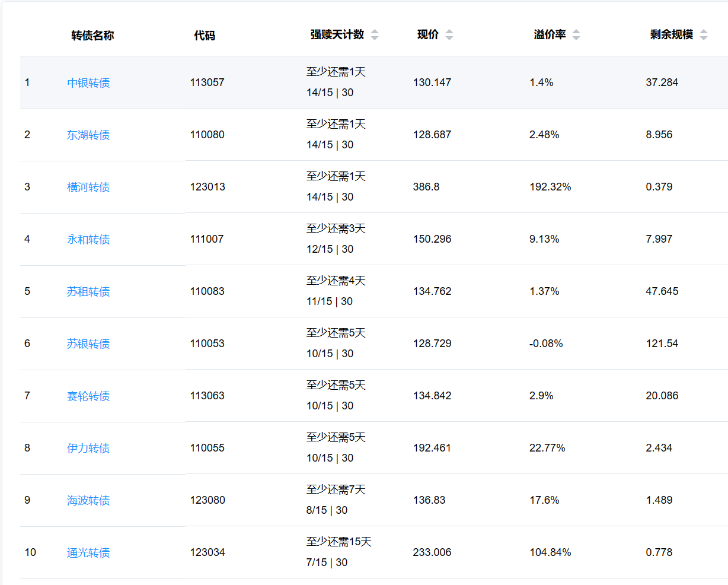Click the 代码 column header

pyautogui.click(x=205, y=36)
